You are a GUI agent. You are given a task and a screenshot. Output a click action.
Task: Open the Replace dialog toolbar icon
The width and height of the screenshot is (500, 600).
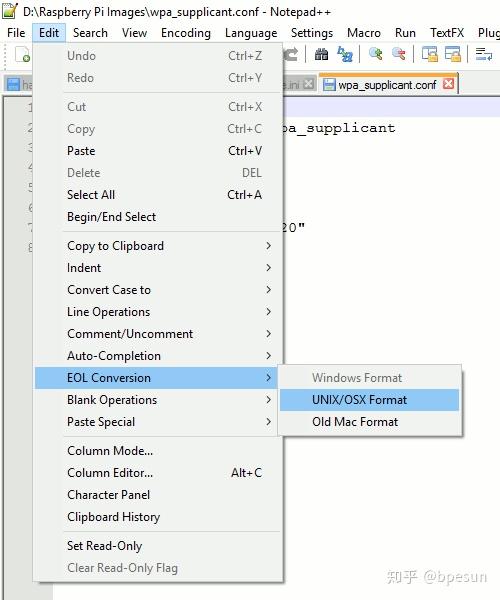point(345,54)
